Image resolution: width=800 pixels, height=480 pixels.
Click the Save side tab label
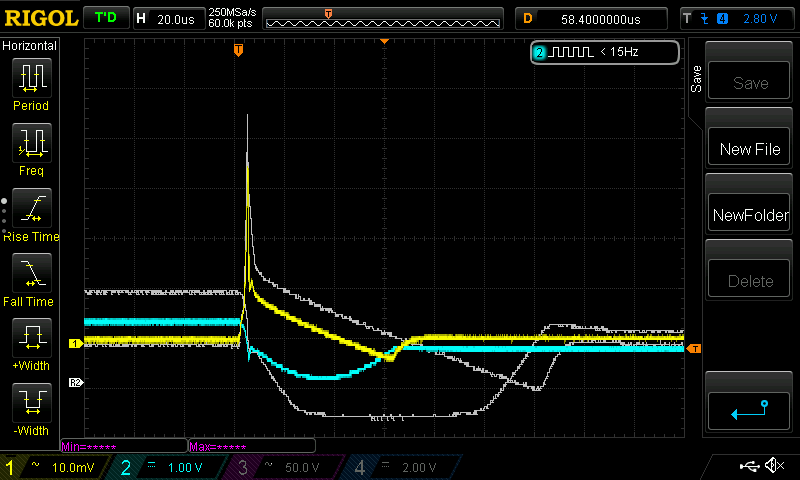[x=696, y=79]
